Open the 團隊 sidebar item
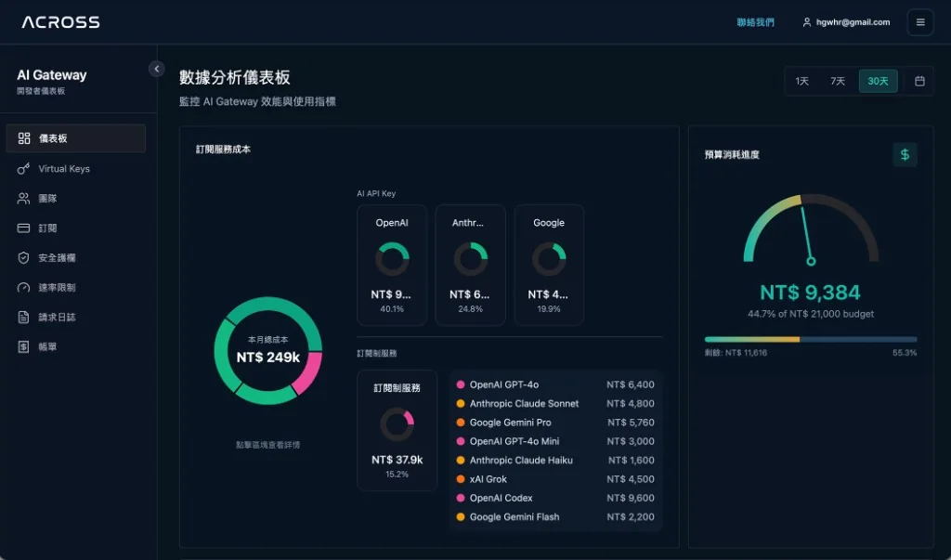This screenshot has height=560, width=951. 76,199
